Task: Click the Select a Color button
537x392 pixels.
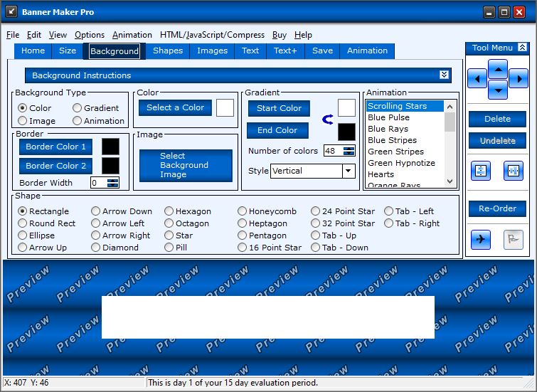Action: 175,107
